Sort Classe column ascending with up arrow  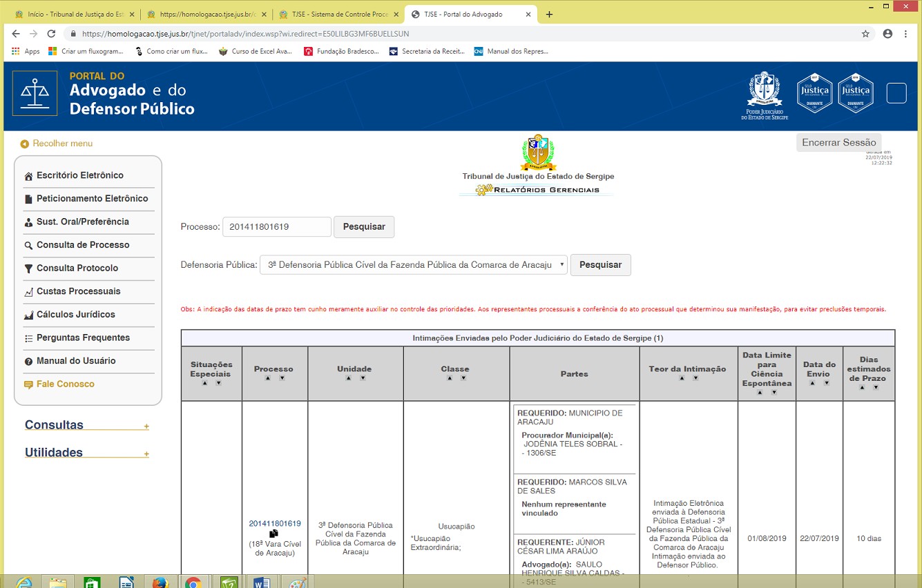(x=449, y=378)
